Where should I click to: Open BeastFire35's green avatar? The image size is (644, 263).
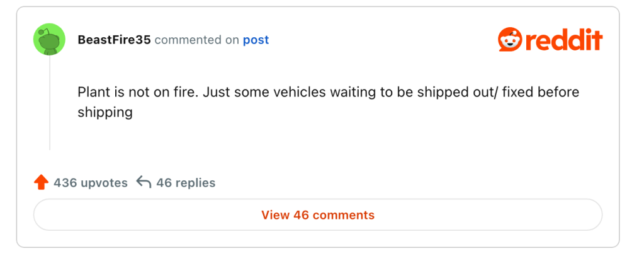(49, 40)
